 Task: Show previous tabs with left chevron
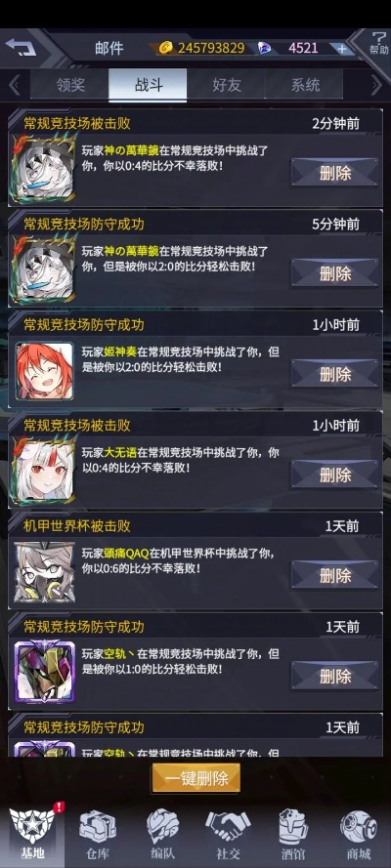click(x=15, y=85)
